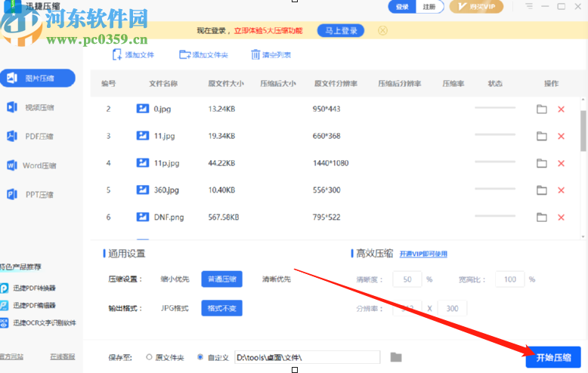Open folder for 360.jpg row
This screenshot has width=588, height=373.
coord(541,190)
